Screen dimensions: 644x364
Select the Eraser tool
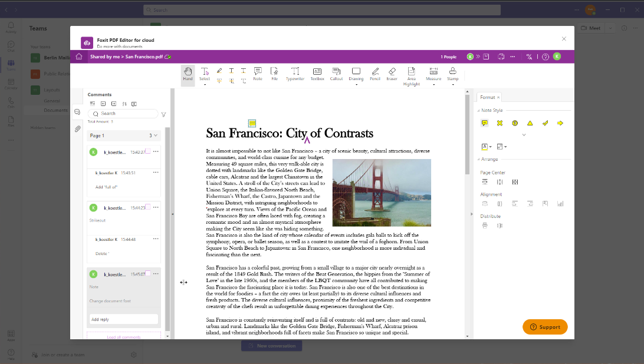coord(392,73)
